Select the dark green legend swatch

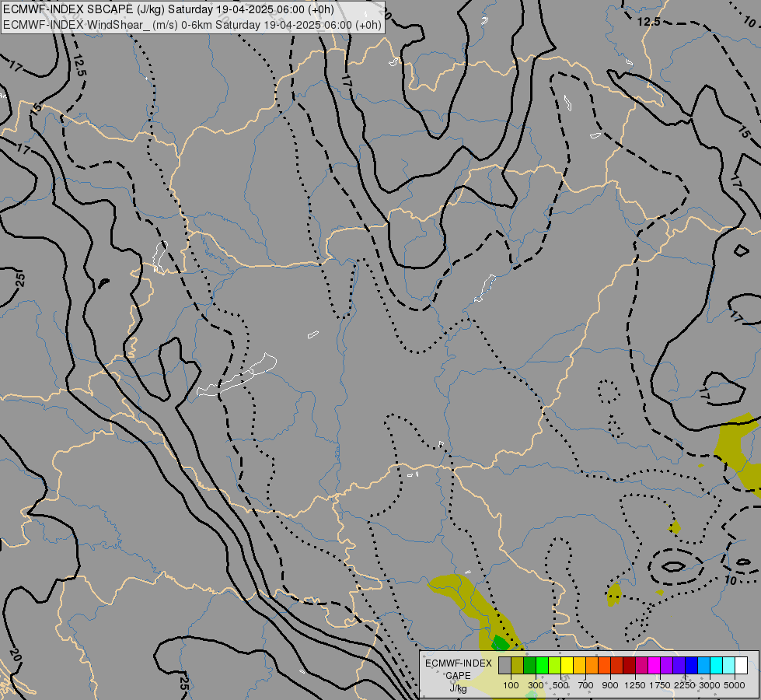(530, 665)
